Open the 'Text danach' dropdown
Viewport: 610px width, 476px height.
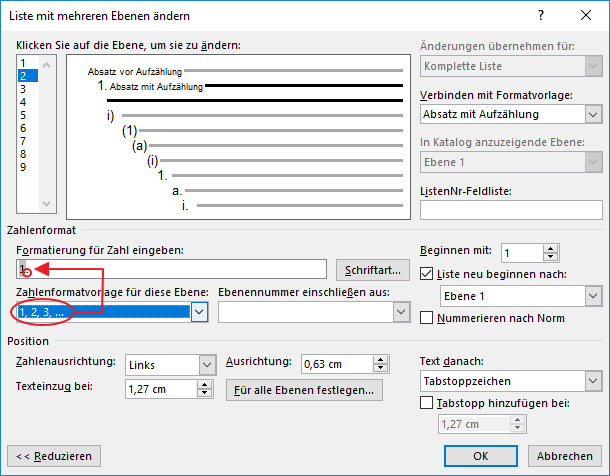[x=592, y=380]
